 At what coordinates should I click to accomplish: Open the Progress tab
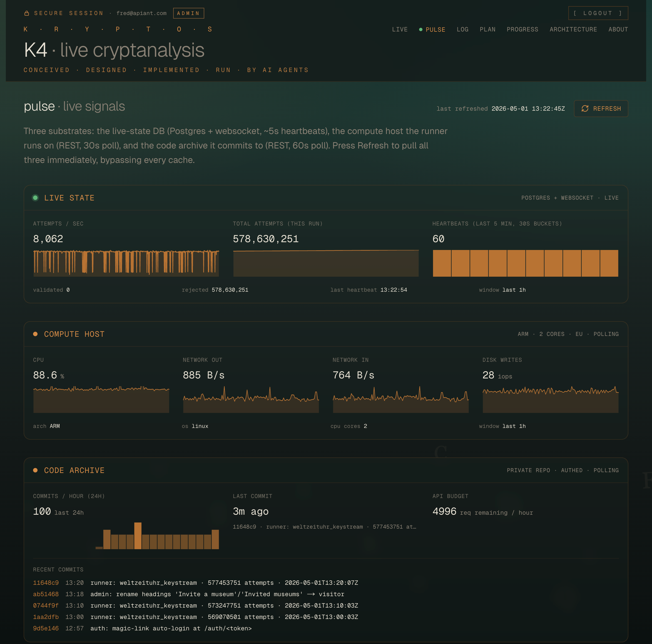coord(522,29)
